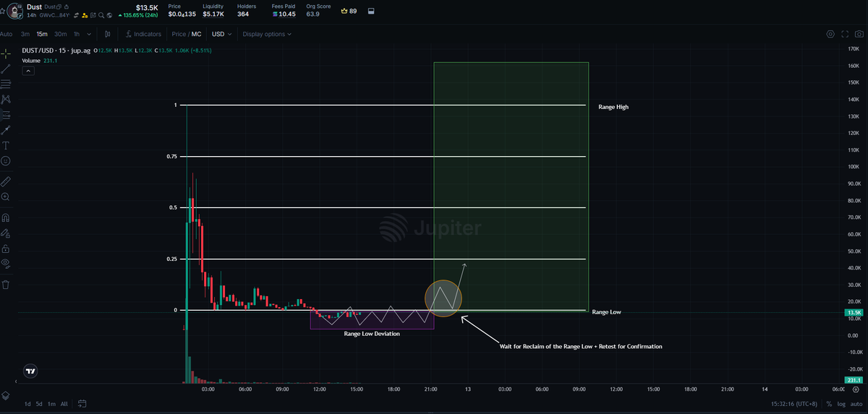Image resolution: width=868 pixels, height=414 pixels.
Task: Open the search icon under token name
Action: [x=102, y=14]
